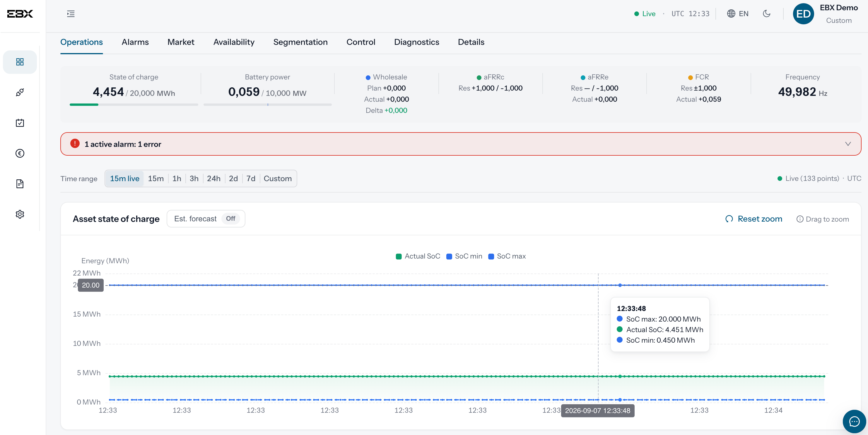Screen dimensions: 868x435
Task: Select the 15m time range
Action: click(x=156, y=179)
